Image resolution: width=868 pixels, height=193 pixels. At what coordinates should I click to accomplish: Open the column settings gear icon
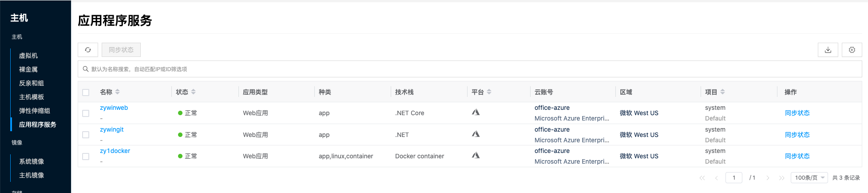click(852, 50)
